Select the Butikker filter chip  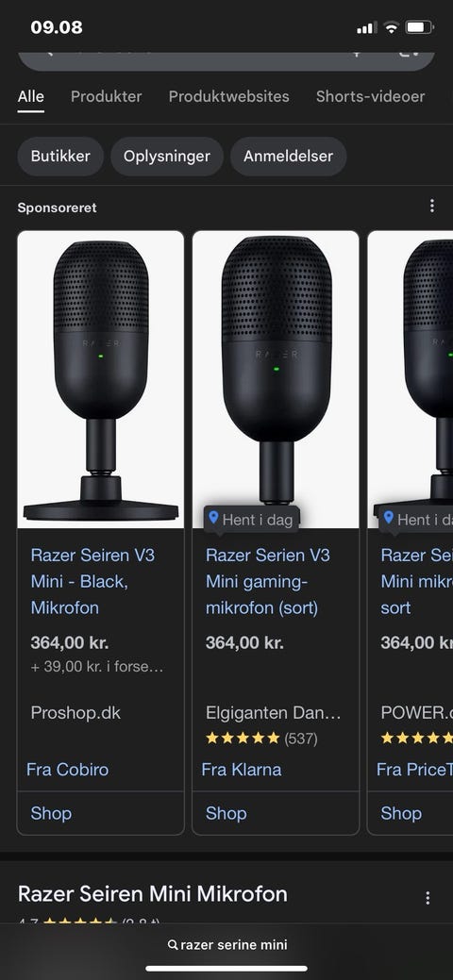60,157
